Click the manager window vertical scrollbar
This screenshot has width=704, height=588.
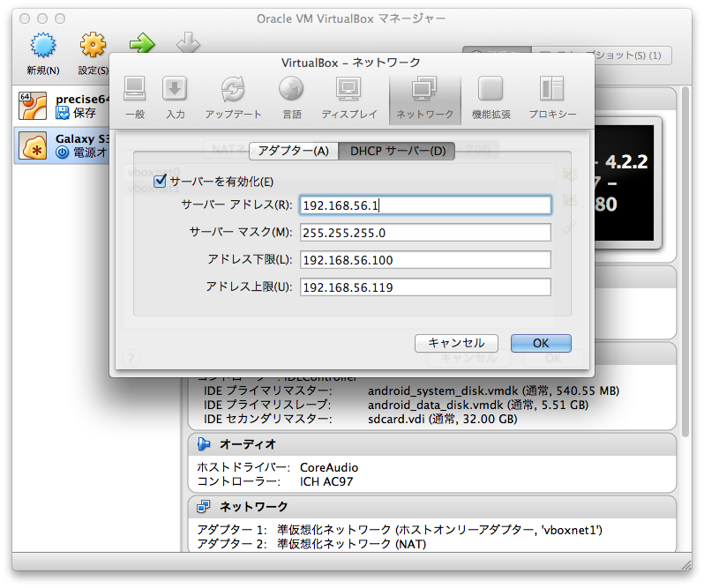click(x=685, y=262)
